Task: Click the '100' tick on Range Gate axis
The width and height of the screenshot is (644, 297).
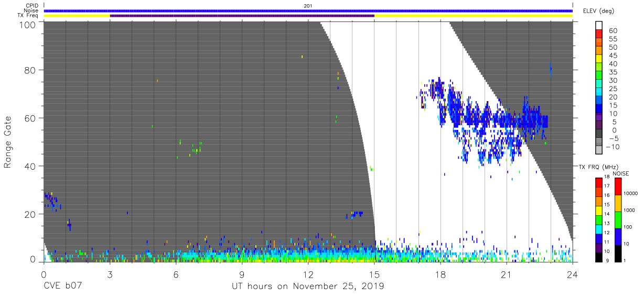Action: coord(28,25)
